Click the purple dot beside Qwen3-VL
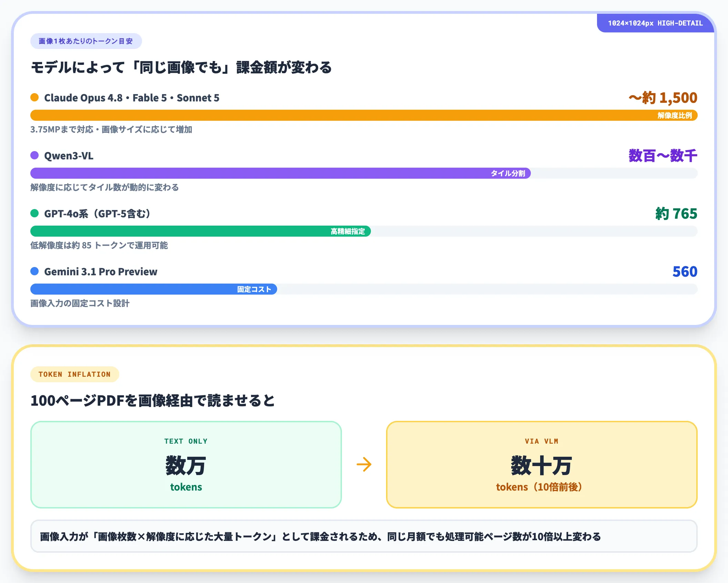 [x=34, y=156]
